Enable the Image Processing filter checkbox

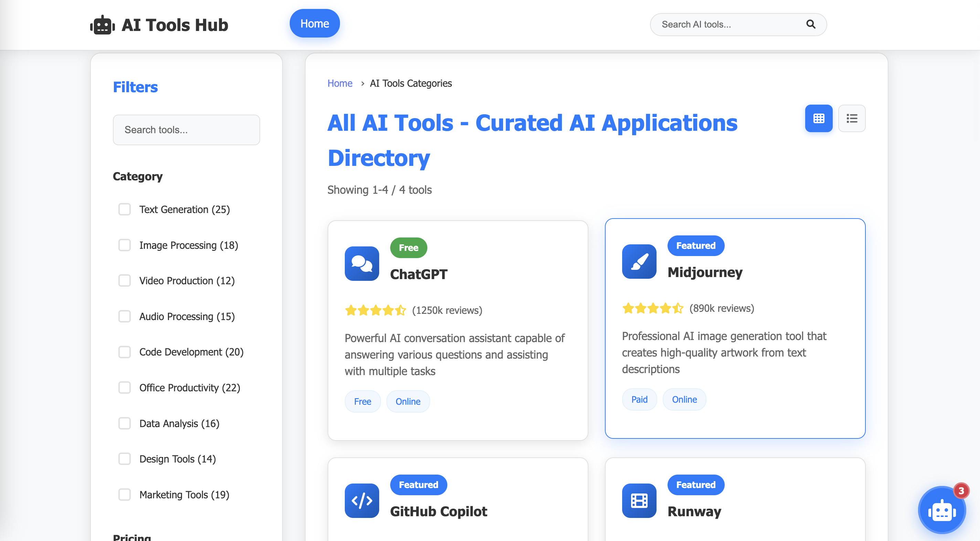125,245
